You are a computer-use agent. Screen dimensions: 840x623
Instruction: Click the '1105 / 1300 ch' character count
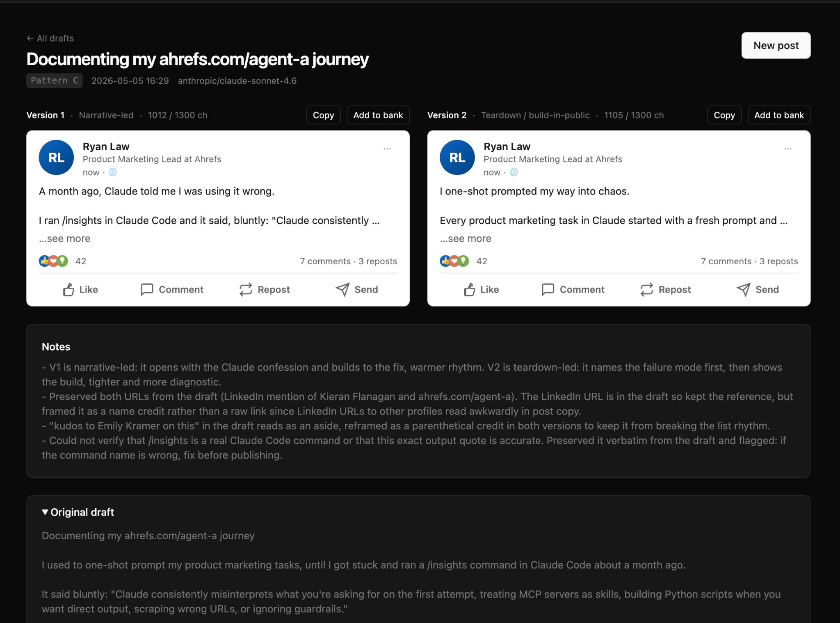click(x=634, y=115)
